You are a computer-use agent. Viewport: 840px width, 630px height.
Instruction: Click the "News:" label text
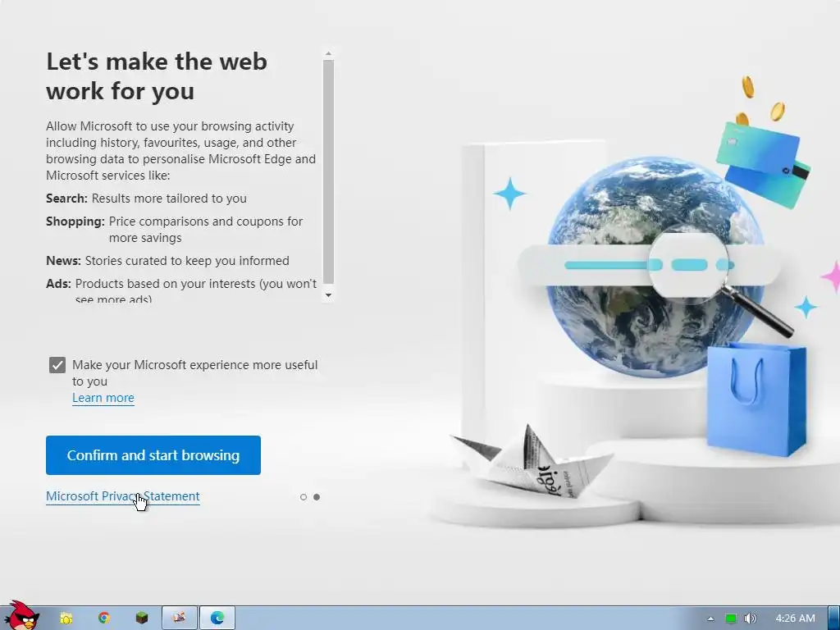(63, 261)
